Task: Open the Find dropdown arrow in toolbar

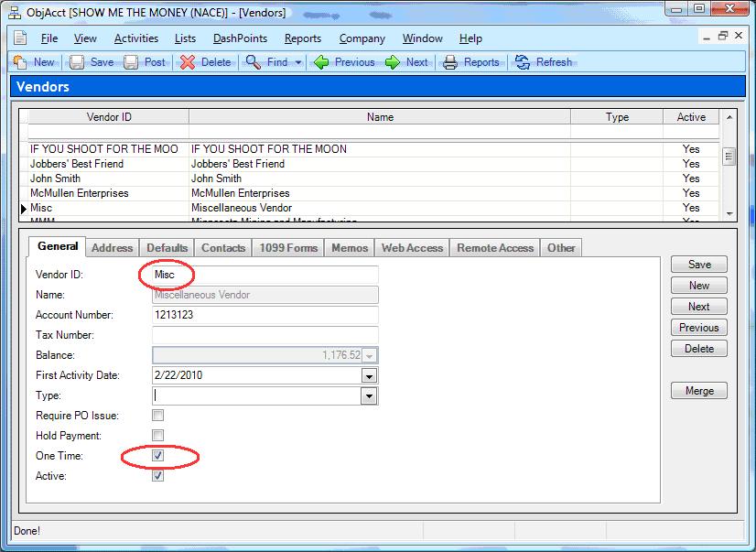Action: pos(298,62)
